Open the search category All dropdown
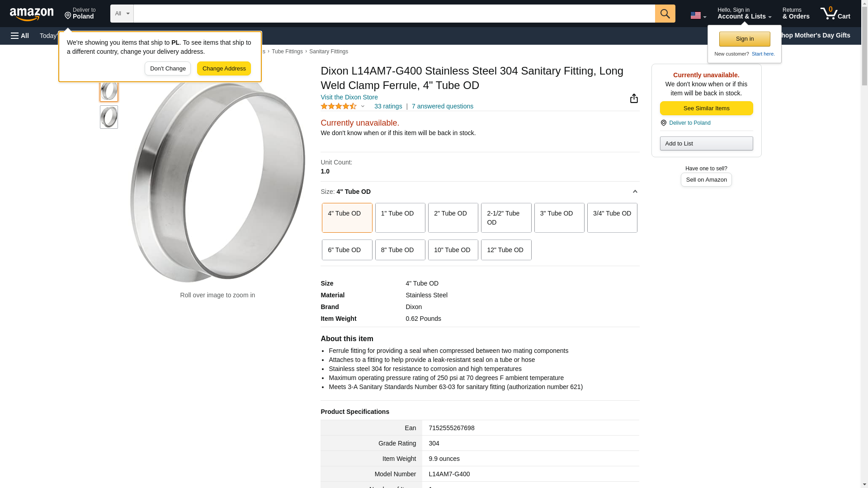Screen dimensions: 868x488 coord(122,14)
